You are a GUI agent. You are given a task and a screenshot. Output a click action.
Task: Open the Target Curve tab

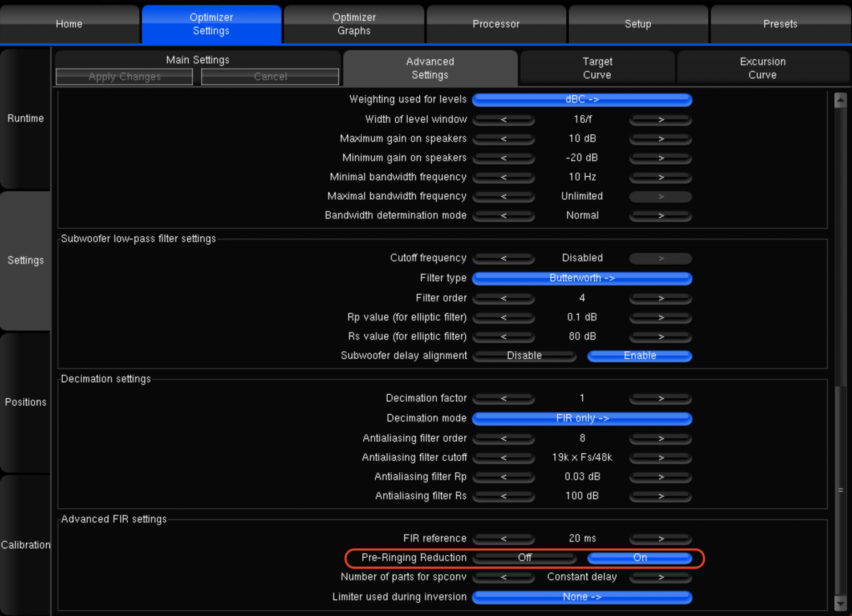(x=597, y=68)
